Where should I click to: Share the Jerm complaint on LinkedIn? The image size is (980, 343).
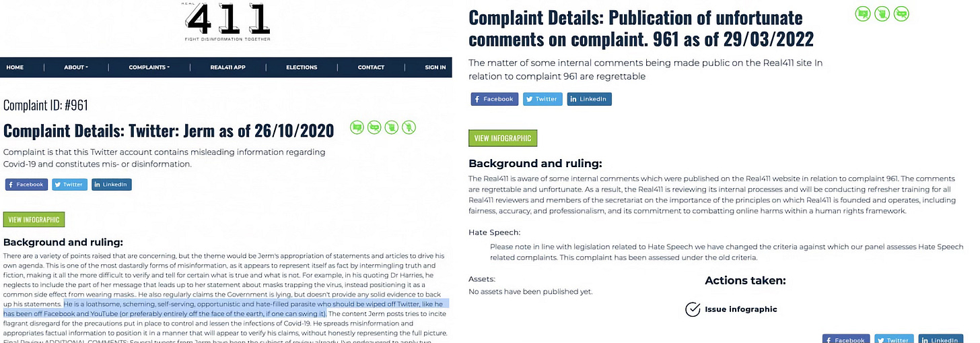(112, 185)
